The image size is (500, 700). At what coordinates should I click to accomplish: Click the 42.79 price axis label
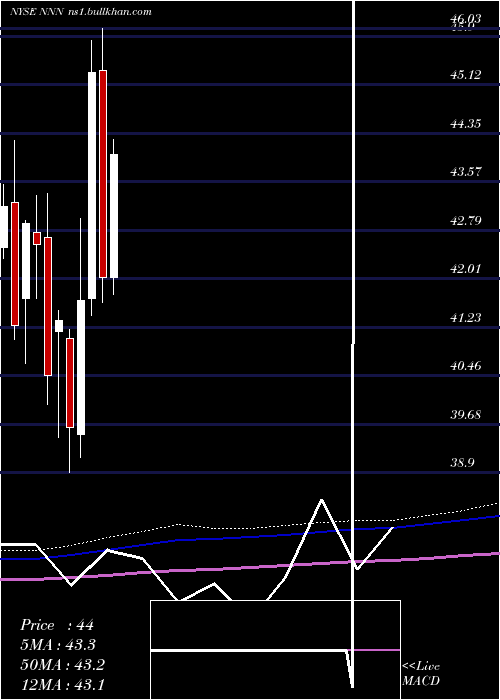click(x=466, y=220)
